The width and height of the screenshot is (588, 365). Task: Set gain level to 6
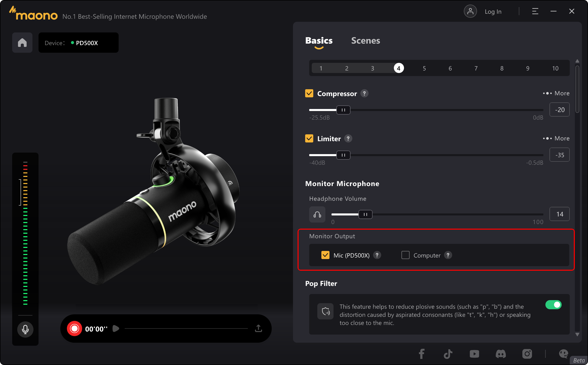tap(450, 68)
